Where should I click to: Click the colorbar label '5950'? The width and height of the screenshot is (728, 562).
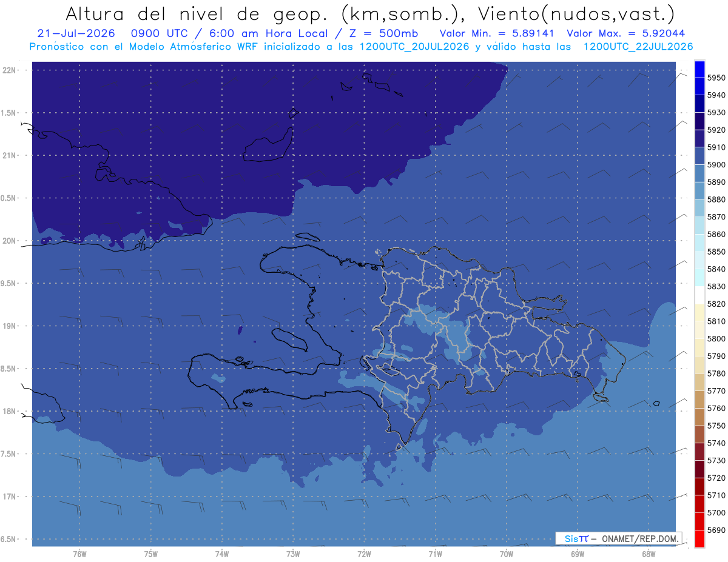click(x=716, y=78)
